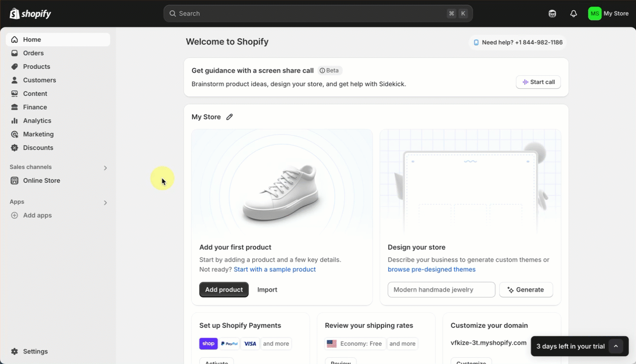Image resolution: width=636 pixels, height=364 pixels.
Task: Click the Home icon in sidebar
Action: click(14, 40)
